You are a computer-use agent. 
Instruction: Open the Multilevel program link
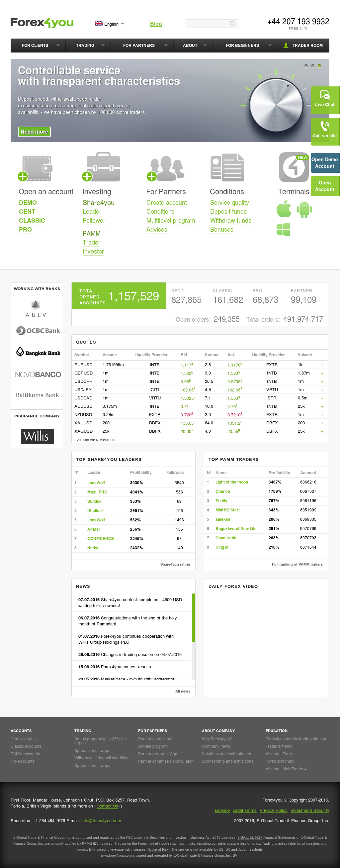coord(171,221)
